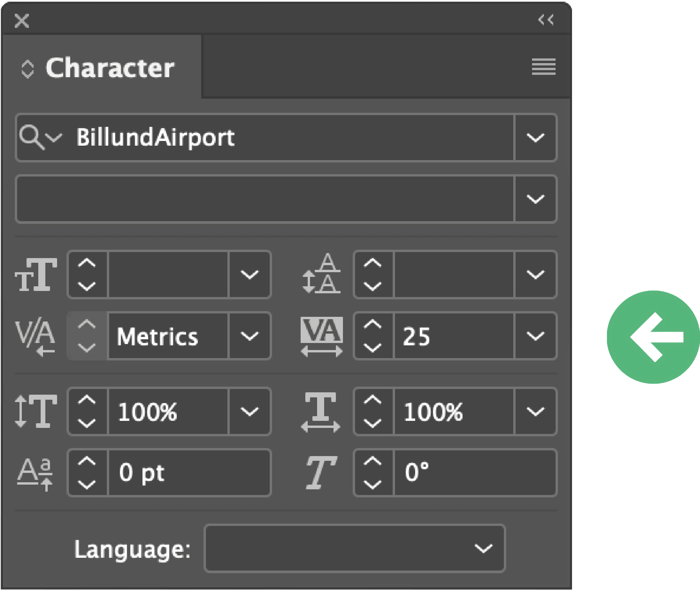Click the green left arrow button
Image resolution: width=700 pixels, height=590 pixels.
coord(653,337)
